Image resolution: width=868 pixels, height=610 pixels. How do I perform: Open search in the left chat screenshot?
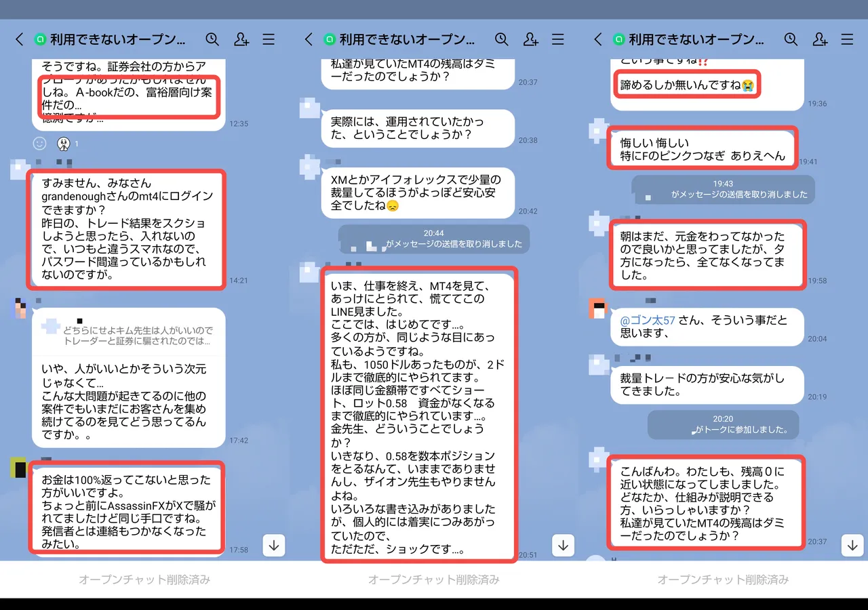point(212,39)
